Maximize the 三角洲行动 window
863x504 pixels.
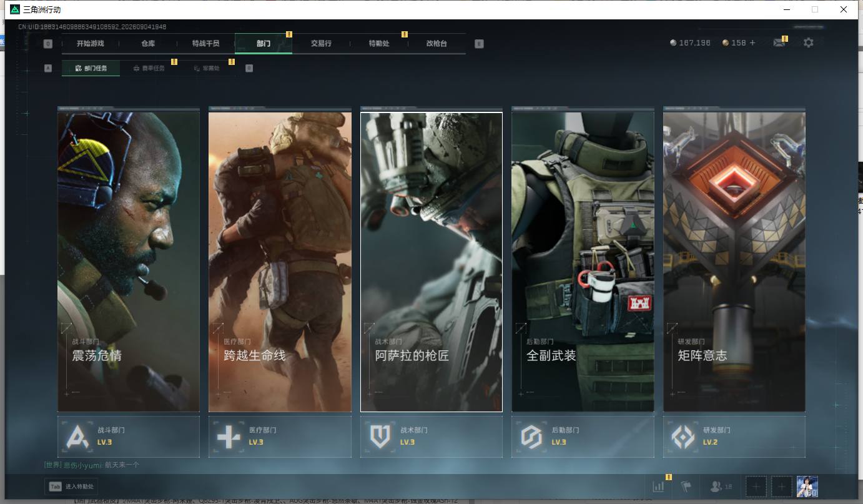815,9
